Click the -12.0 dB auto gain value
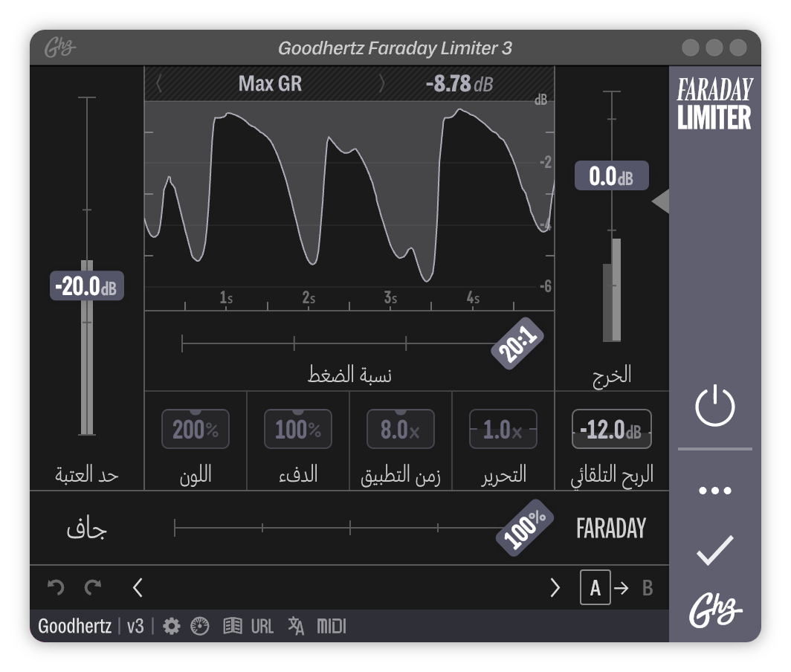The width and height of the screenshot is (791, 672). (611, 430)
